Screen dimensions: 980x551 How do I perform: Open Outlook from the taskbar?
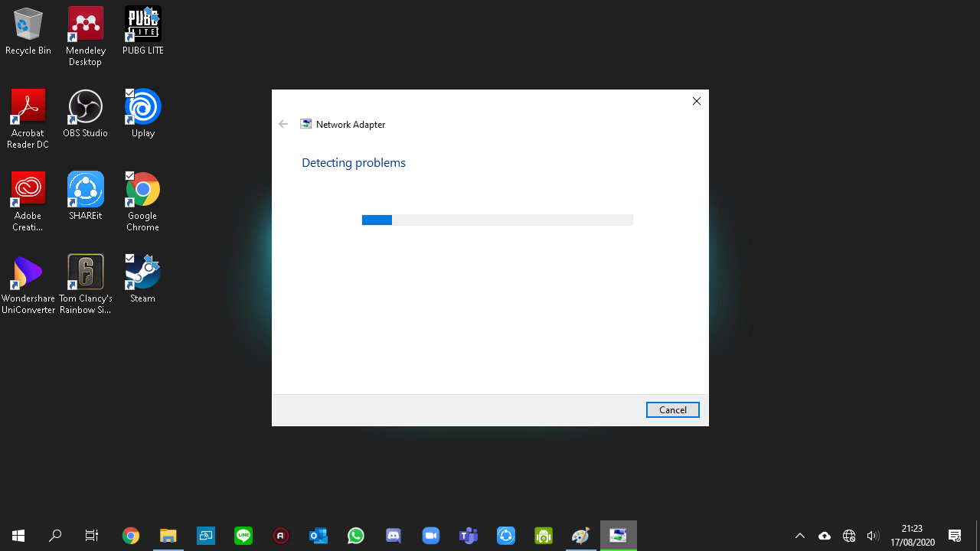click(318, 536)
